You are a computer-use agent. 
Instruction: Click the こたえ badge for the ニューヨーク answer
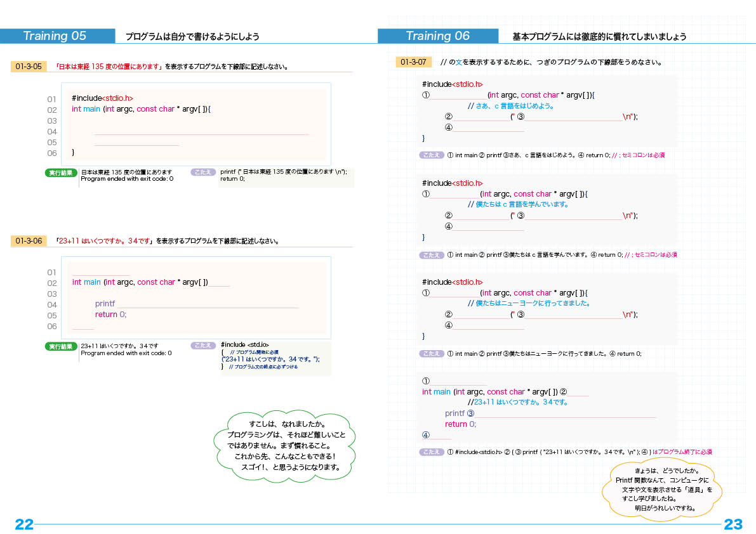pos(432,354)
